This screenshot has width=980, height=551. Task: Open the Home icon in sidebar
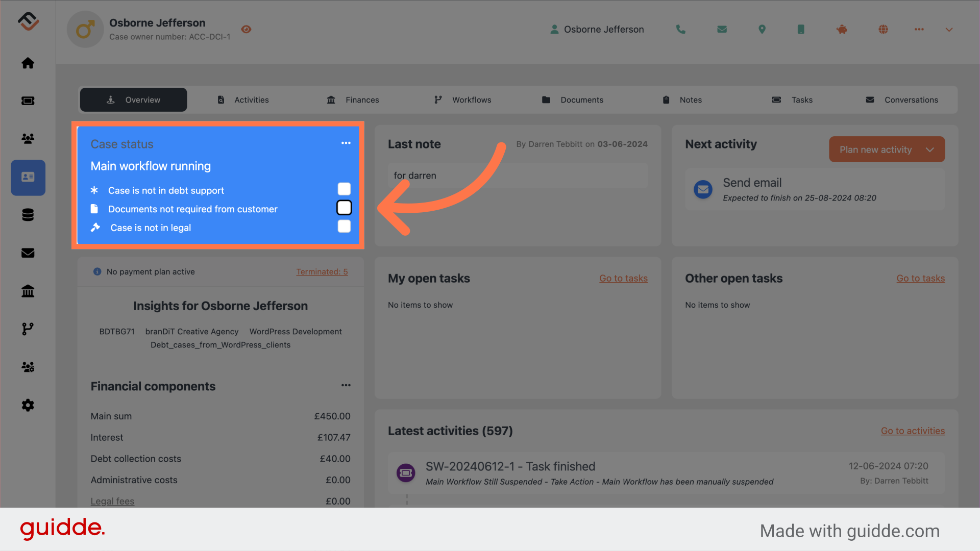[x=28, y=63]
